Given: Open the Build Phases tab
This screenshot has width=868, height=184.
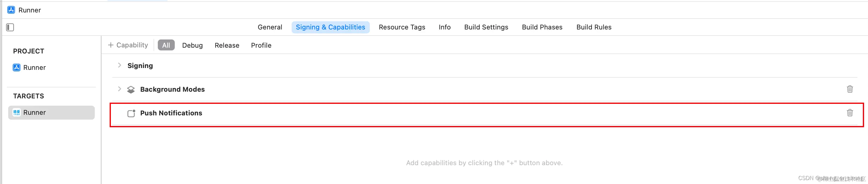Looking at the screenshot, I should click(x=542, y=27).
